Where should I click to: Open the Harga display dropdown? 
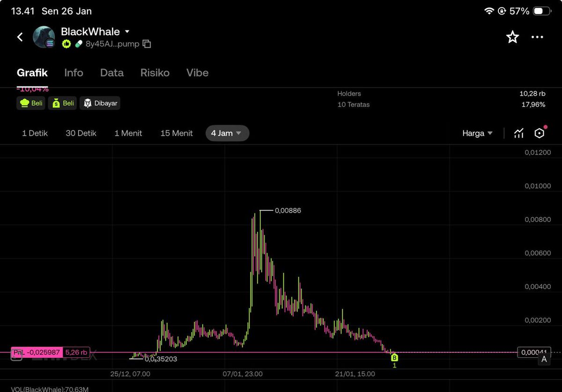point(477,133)
